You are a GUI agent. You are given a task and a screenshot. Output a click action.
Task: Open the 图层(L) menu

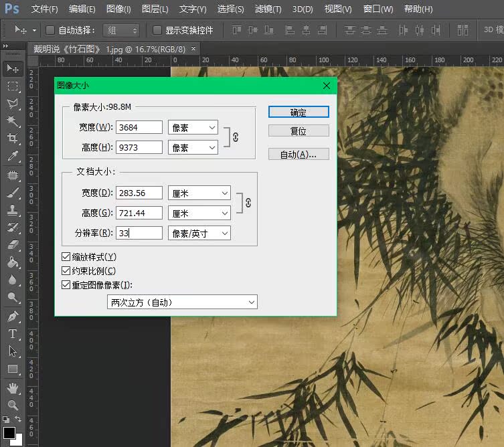point(155,9)
